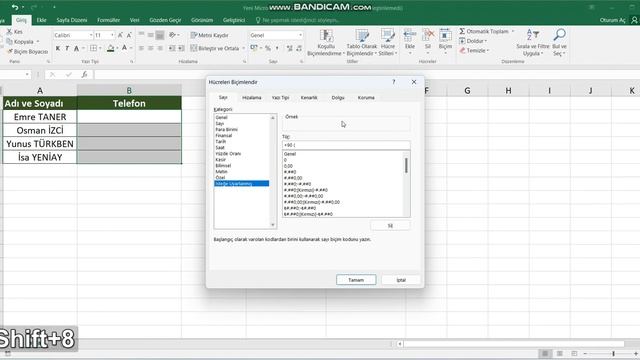Decrease font size with the smaller A icon
Screen dimensions: 640x360
[x=129, y=36]
